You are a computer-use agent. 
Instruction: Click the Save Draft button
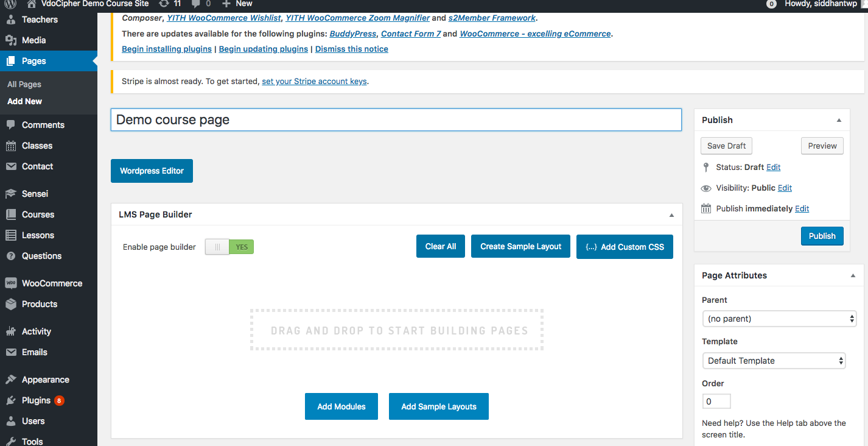pyautogui.click(x=727, y=146)
